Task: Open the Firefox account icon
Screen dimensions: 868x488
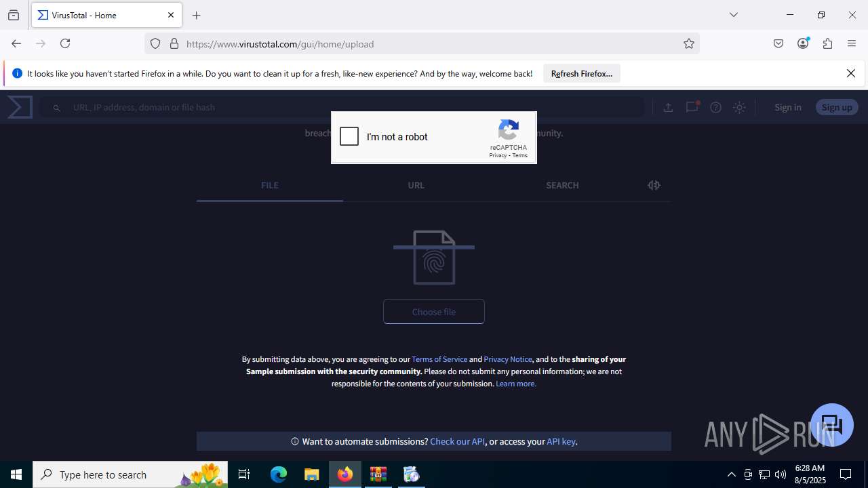Action: pyautogui.click(x=803, y=43)
